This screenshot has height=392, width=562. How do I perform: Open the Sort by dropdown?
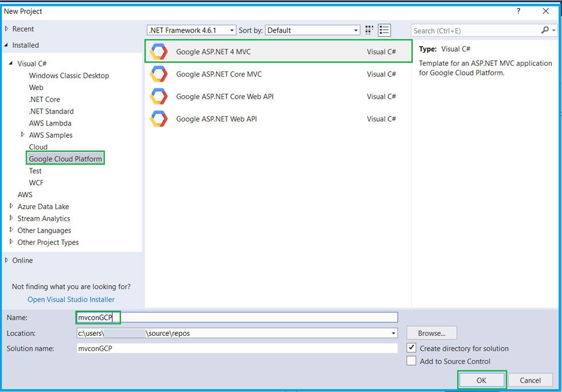click(313, 30)
